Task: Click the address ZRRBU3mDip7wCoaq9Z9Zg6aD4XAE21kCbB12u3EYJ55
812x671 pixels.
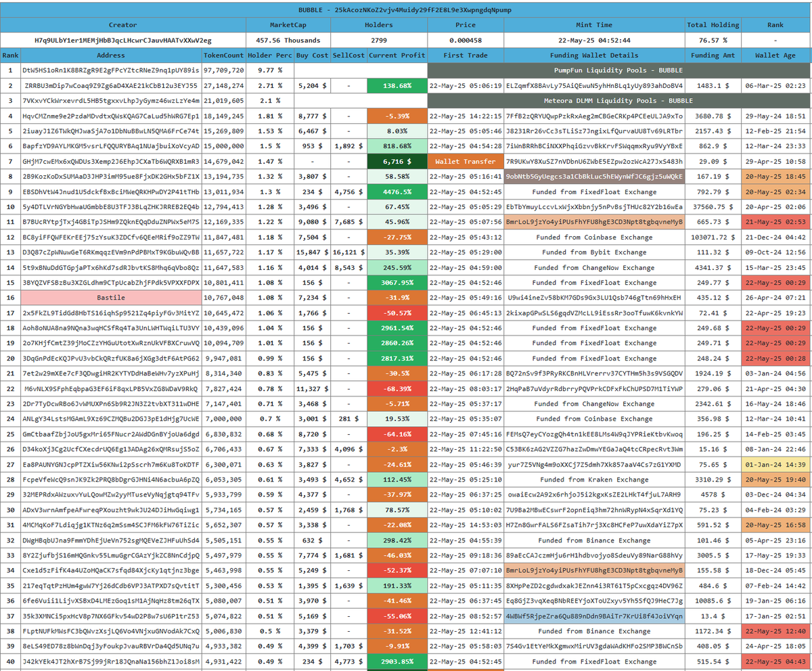Action: [111, 86]
